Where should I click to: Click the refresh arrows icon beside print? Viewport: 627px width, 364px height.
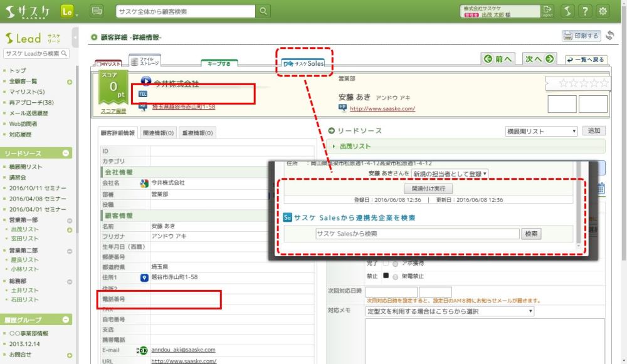click(609, 36)
